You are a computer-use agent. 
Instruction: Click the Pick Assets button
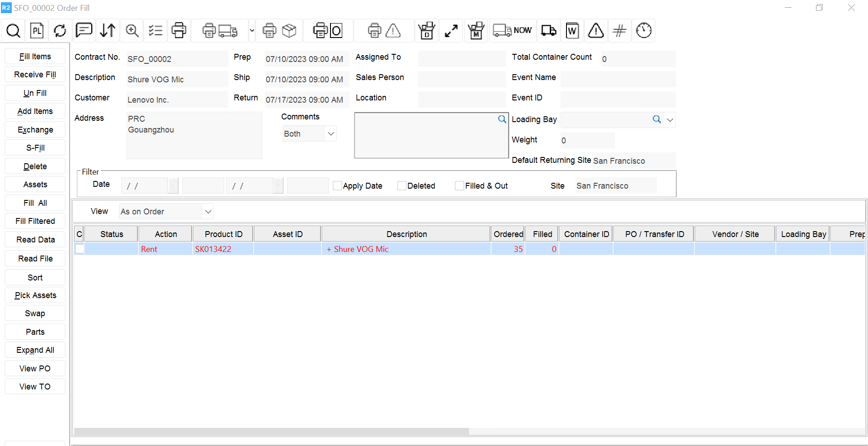[35, 295]
